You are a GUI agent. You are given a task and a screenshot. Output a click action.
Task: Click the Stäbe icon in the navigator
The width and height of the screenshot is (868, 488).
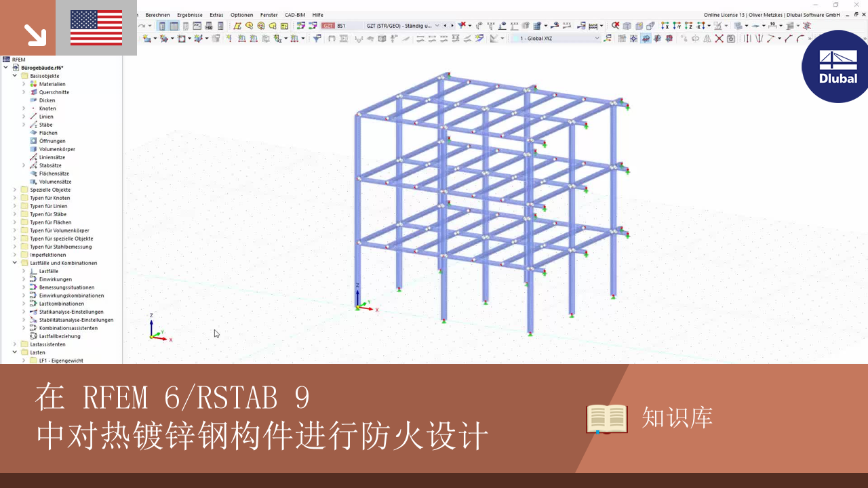click(33, 125)
